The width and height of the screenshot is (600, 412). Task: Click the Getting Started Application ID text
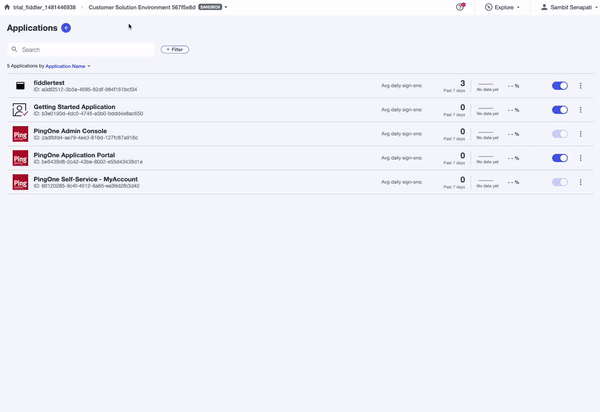[88, 114]
